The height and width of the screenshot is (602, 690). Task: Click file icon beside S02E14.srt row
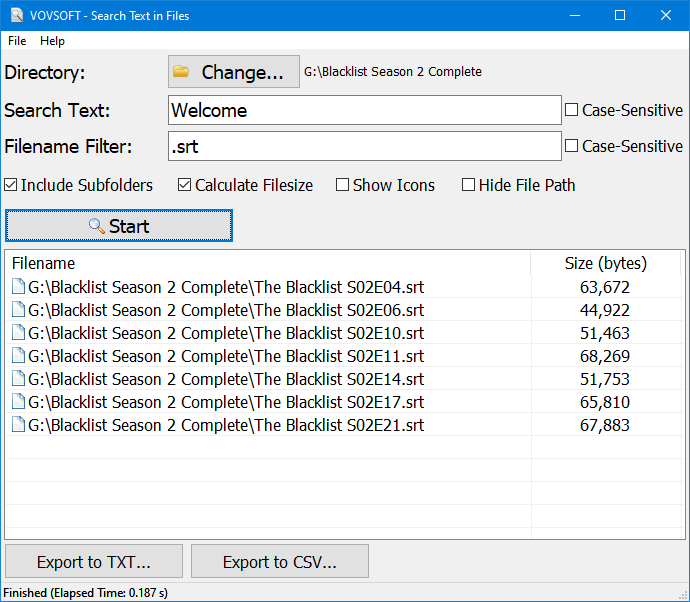pyautogui.click(x=18, y=378)
